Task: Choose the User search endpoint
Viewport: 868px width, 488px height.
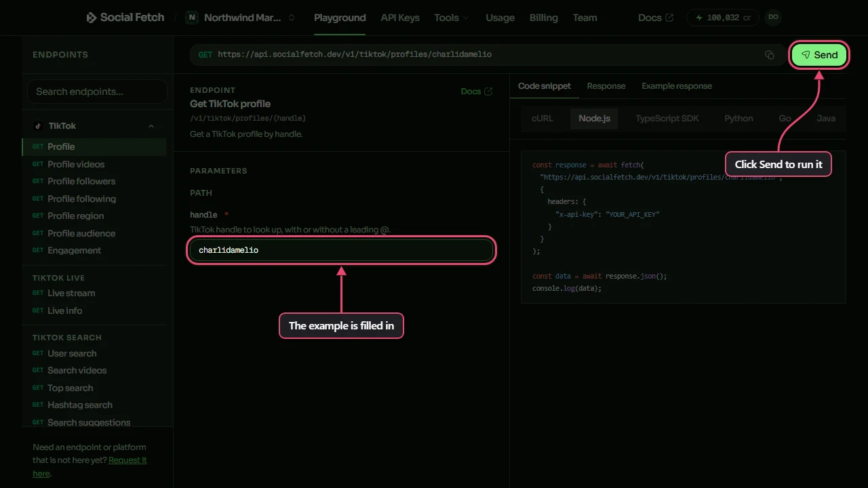Action: tap(94, 353)
